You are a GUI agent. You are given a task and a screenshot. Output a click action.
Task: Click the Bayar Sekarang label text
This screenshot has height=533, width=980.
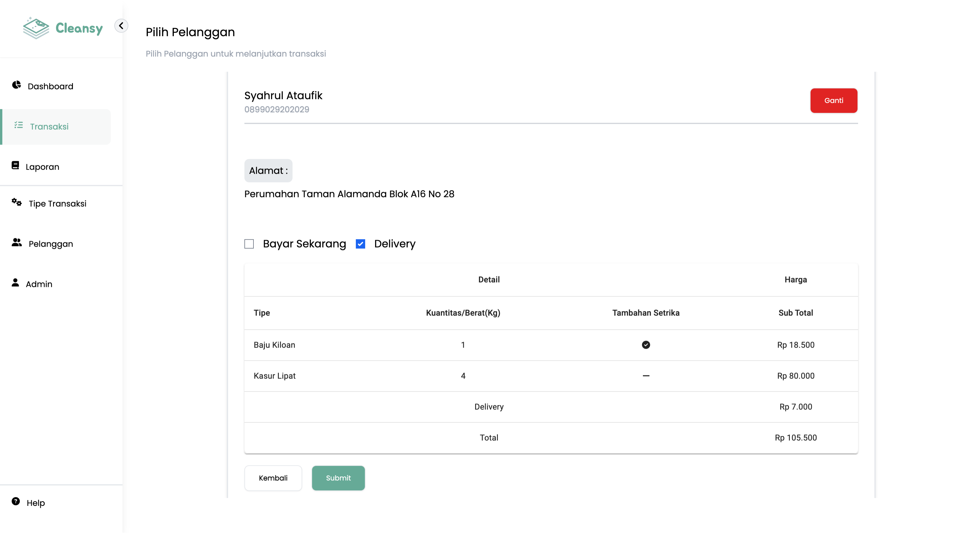[304, 244]
